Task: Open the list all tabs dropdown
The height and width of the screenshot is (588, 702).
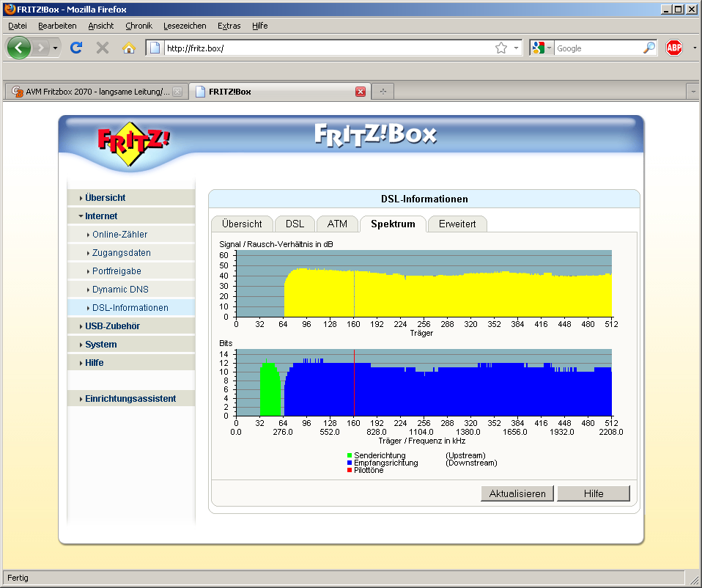Action: click(x=693, y=92)
